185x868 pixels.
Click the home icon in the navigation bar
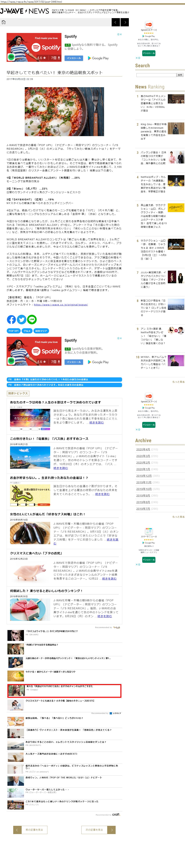[x=4, y=22]
